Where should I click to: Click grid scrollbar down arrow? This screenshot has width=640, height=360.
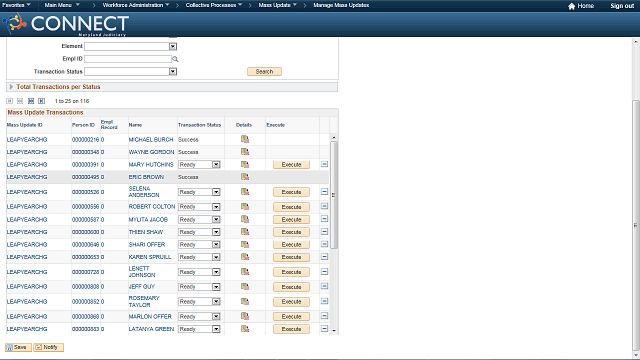pyautogui.click(x=334, y=331)
